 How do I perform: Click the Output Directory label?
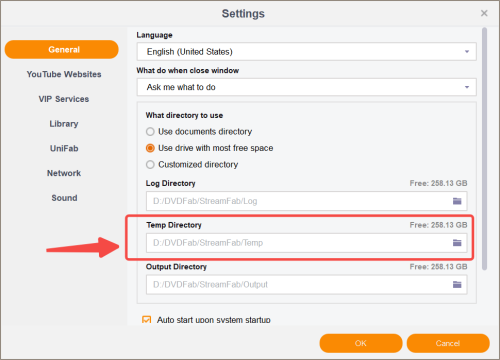tap(176, 267)
